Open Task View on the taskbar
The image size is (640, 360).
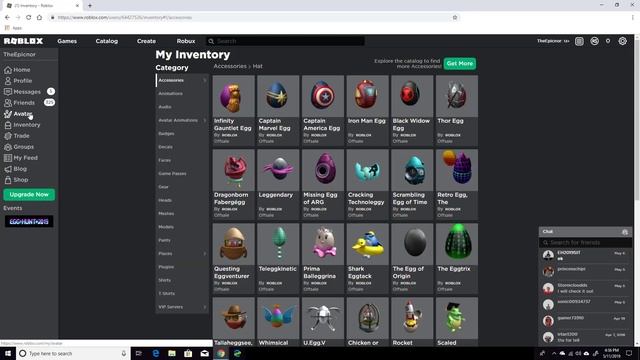click(x=139, y=353)
